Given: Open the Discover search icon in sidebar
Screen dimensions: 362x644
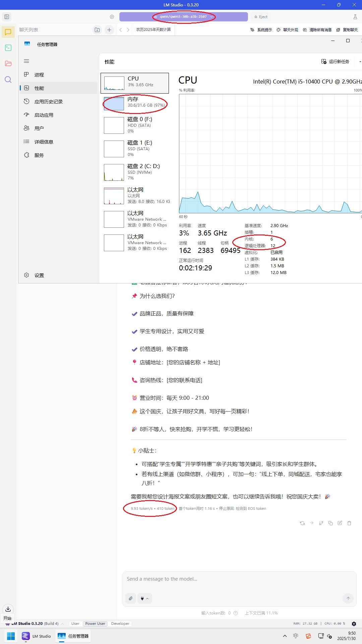Looking at the screenshot, I should [x=8, y=79].
